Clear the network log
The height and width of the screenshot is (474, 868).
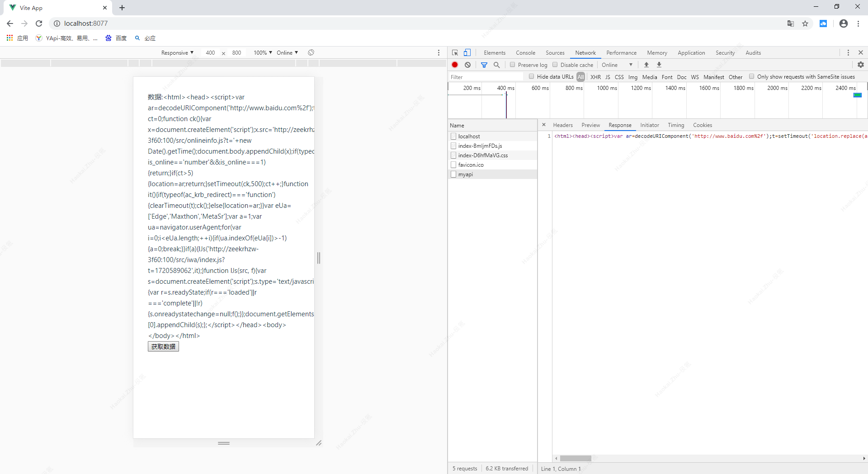(467, 65)
